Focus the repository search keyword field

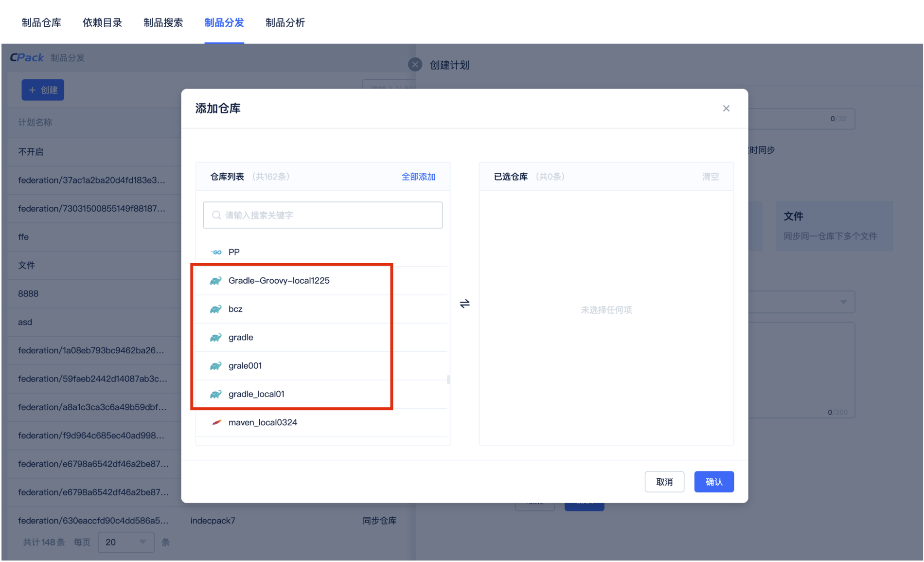[323, 215]
